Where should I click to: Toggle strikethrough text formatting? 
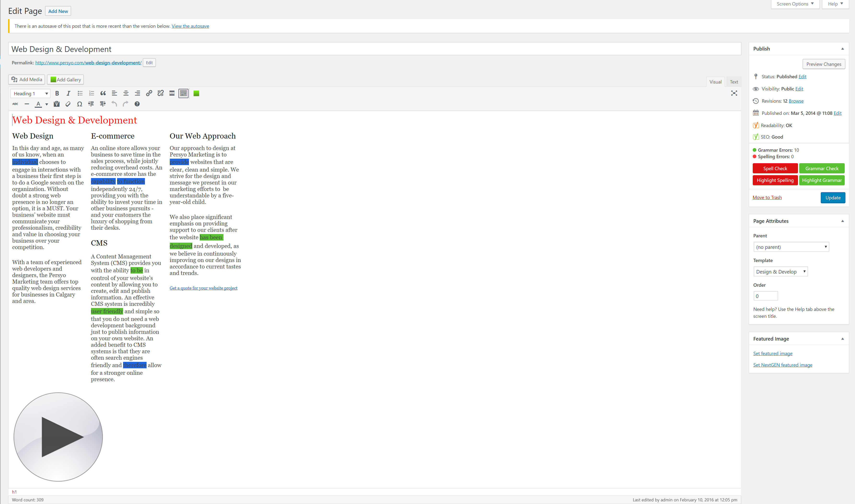click(x=15, y=104)
